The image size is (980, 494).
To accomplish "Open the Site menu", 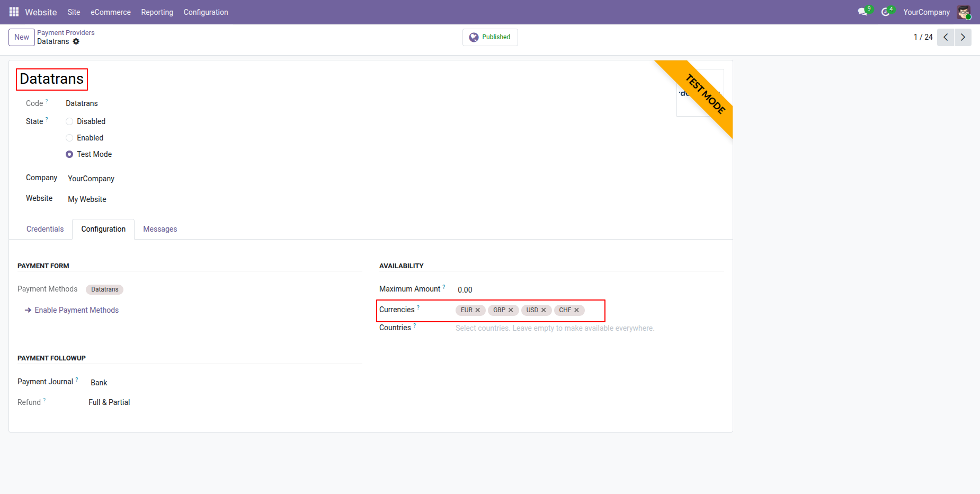I will click(74, 12).
